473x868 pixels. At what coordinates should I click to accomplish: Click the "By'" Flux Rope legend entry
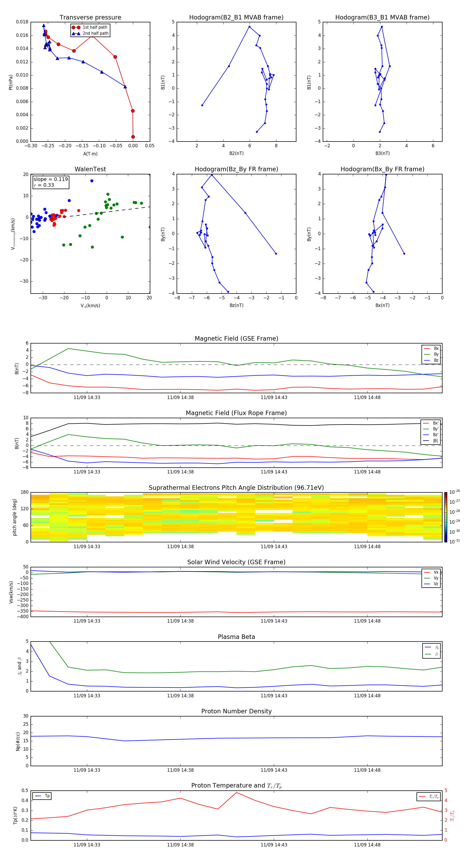click(431, 429)
